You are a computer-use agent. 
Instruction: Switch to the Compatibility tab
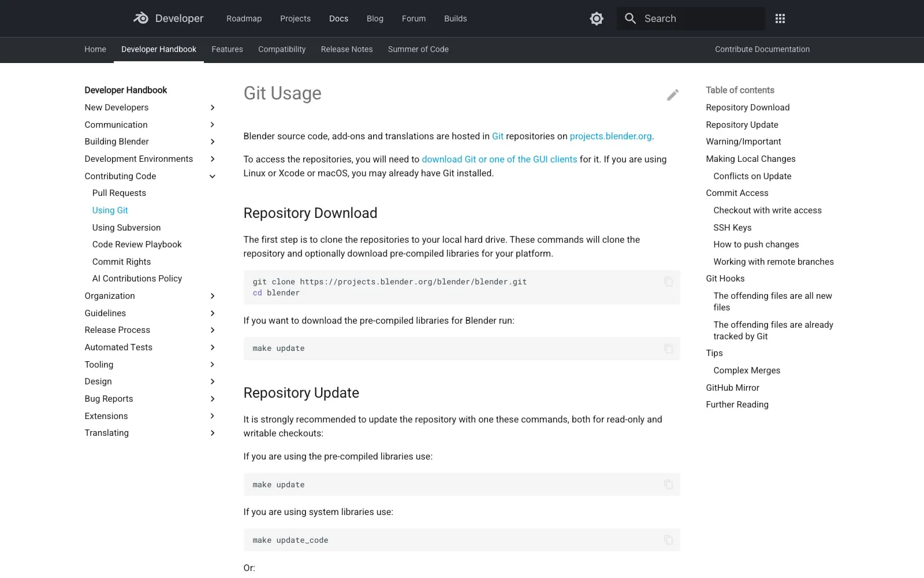(x=282, y=49)
